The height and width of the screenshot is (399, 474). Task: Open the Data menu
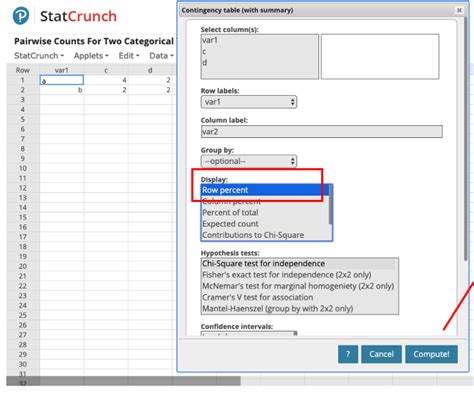click(161, 56)
